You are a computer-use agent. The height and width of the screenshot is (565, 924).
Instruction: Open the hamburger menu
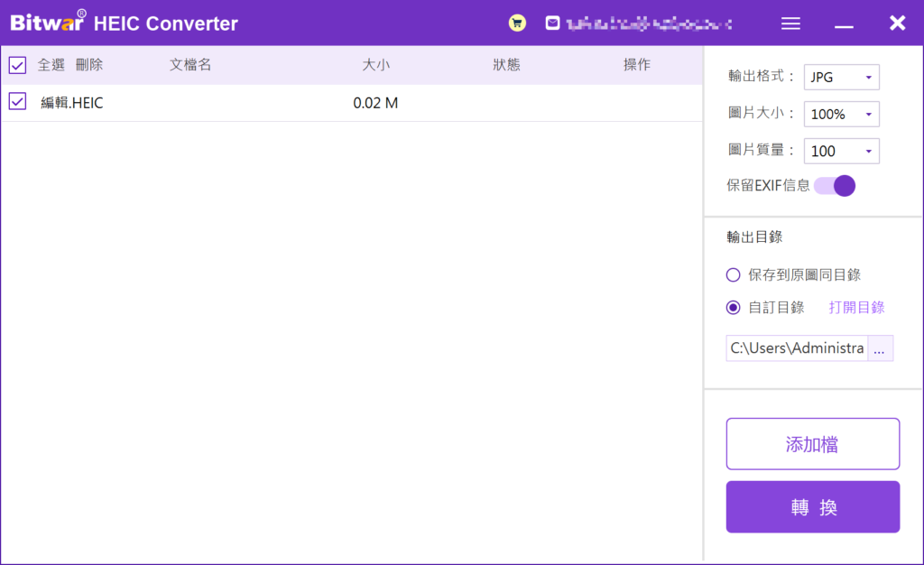790,23
